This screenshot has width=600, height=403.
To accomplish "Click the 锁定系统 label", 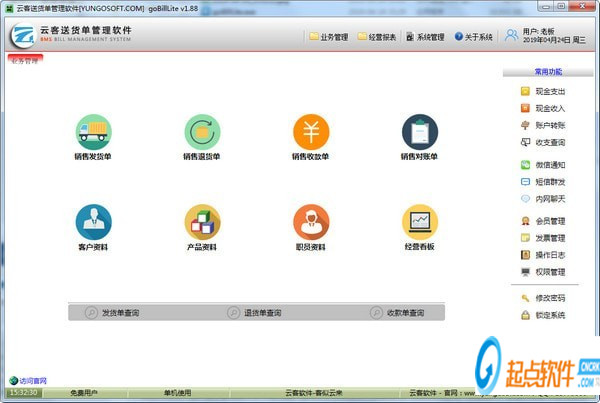I will click(x=550, y=315).
